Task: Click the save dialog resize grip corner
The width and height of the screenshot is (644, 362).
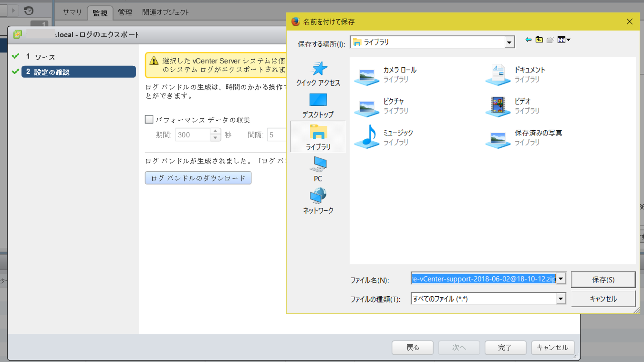Action: (x=637, y=310)
